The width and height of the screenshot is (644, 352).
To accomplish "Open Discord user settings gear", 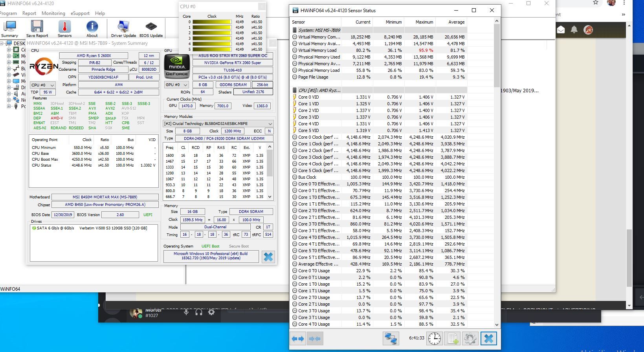I will (211, 312).
